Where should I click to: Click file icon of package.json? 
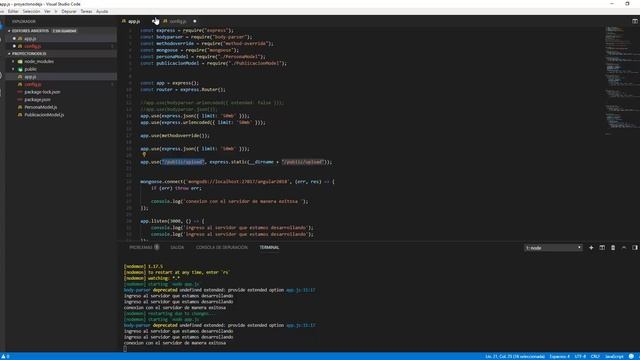[x=20, y=100]
